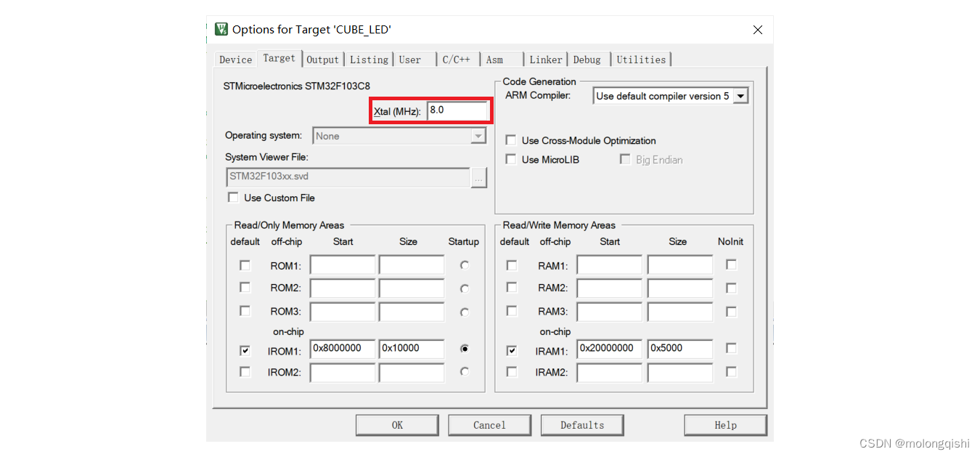
Task: Uncheck the IRAM1 default checkbox
Action: [512, 350]
